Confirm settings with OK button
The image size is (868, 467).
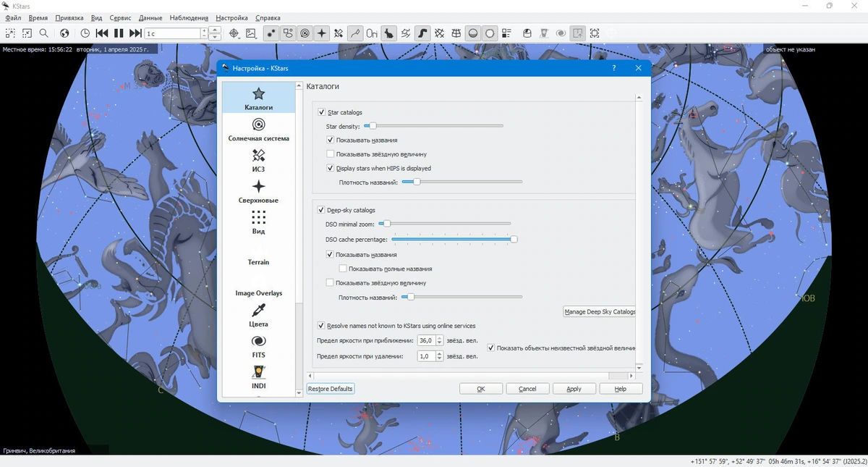[x=481, y=389]
